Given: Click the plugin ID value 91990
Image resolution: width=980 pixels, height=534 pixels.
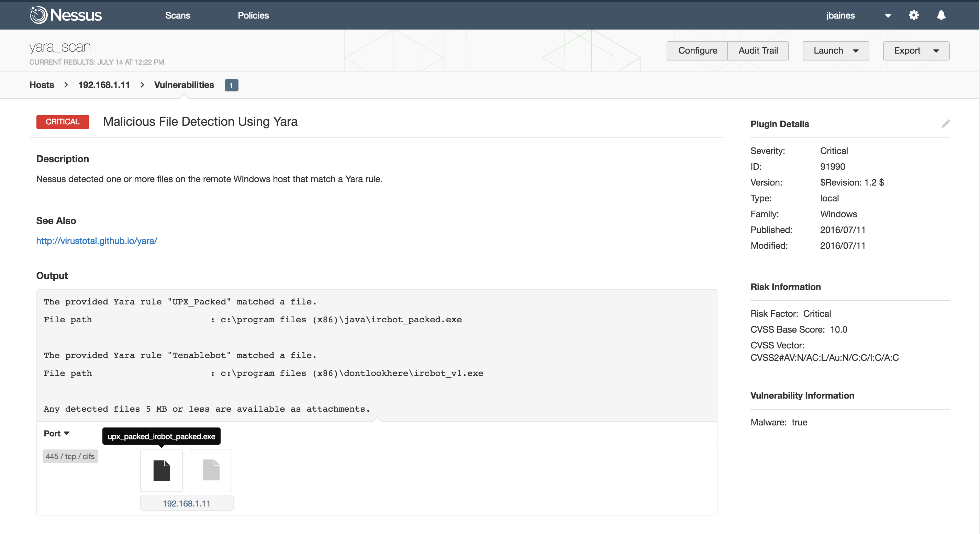Looking at the screenshot, I should point(832,166).
